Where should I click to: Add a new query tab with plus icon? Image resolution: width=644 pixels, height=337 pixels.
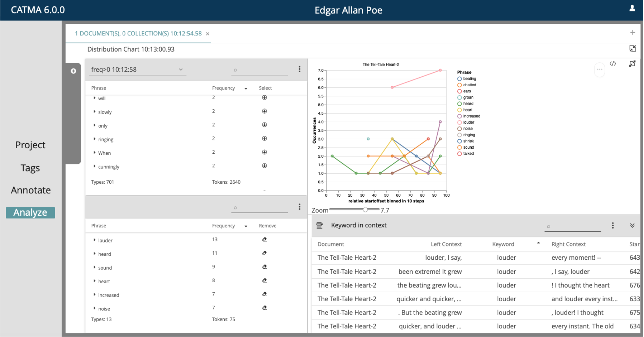coord(632,32)
